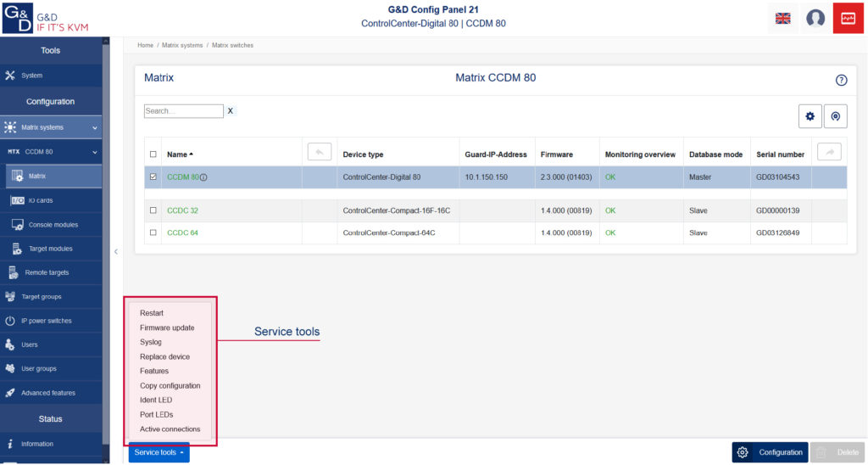Select Syslog from Service tools
This screenshot has width=868, height=465.
pos(151,342)
